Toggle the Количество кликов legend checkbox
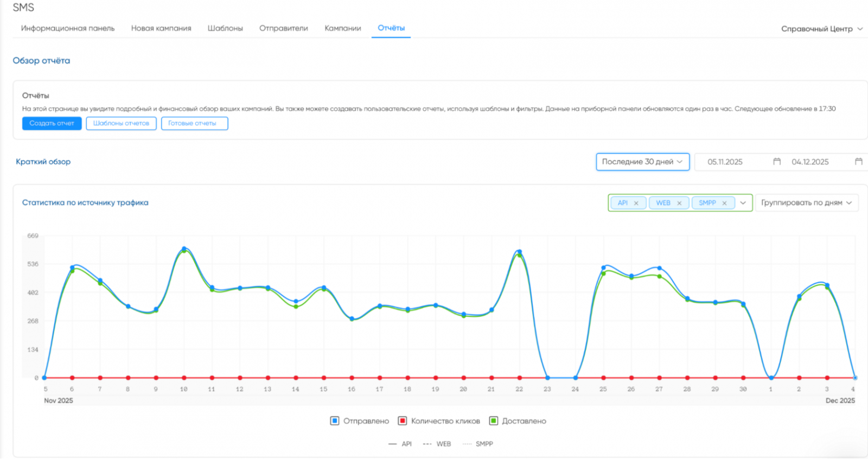Image resolution: width=868 pixels, height=459 pixels. 403,421
